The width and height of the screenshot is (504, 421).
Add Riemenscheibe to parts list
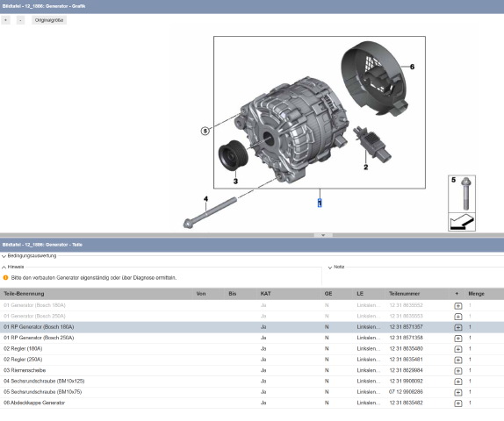[x=458, y=371]
